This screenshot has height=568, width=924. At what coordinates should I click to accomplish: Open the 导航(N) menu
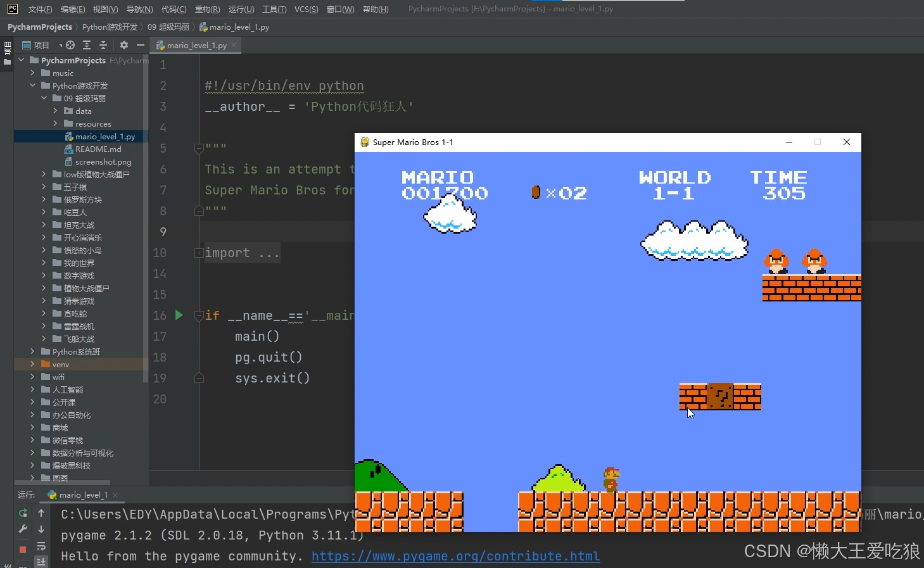[139, 9]
